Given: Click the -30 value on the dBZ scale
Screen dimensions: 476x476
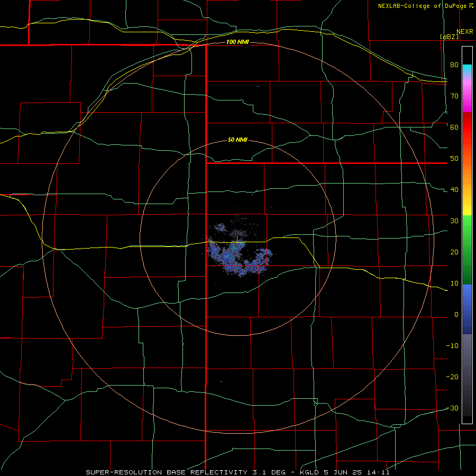Looking at the screenshot, I should [452, 408].
